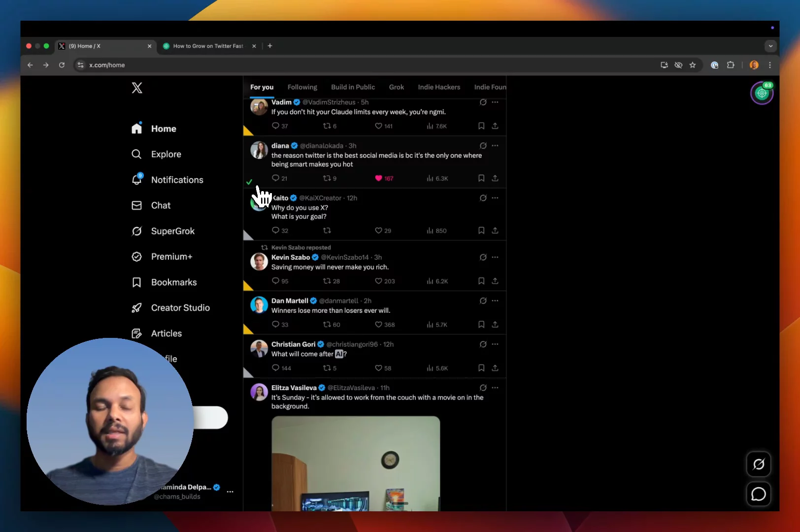Open @ElitzaVasileva profile handle
Screen dimensions: 800x532
click(351, 388)
